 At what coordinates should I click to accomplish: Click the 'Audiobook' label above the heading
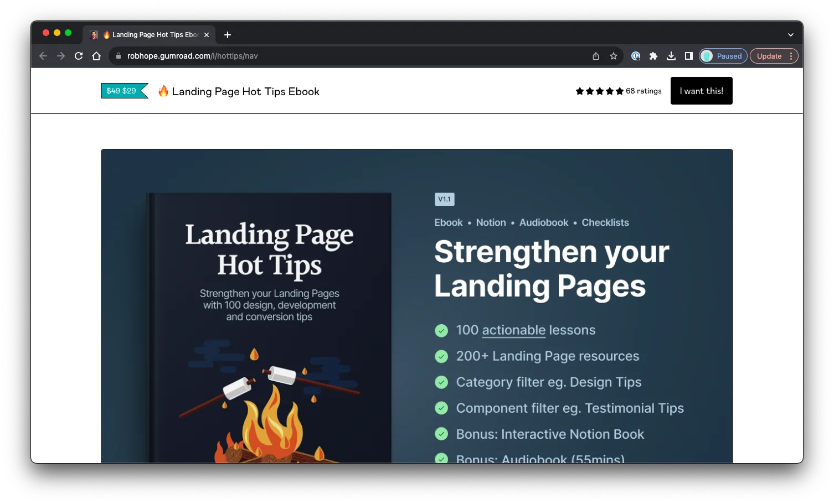tap(544, 222)
